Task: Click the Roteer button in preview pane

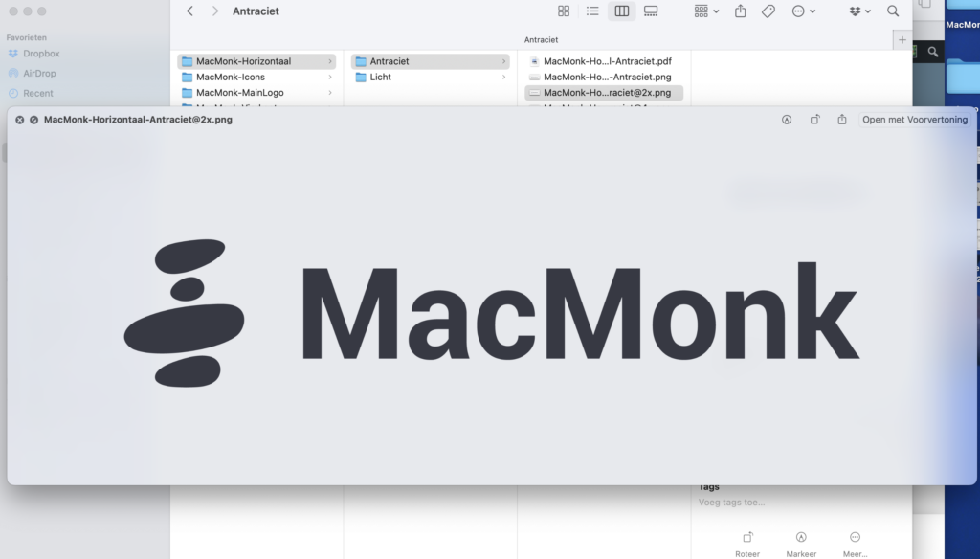Action: point(747,542)
